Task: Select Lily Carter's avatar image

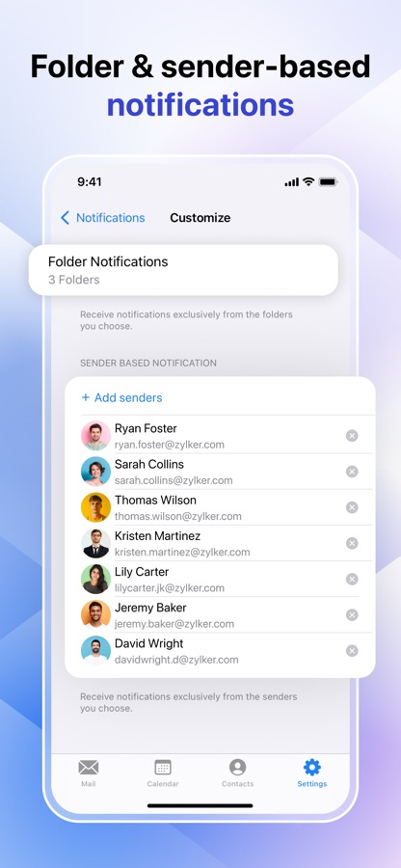Action: (95, 579)
